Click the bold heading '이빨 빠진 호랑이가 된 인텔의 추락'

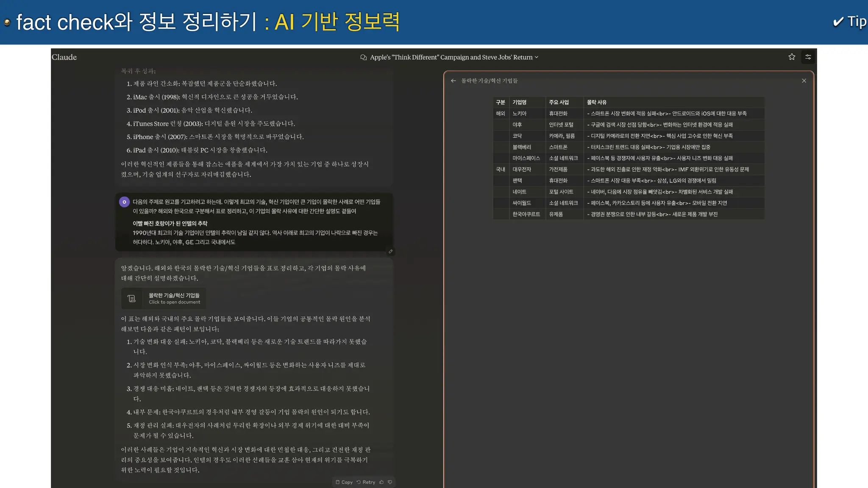tap(170, 223)
